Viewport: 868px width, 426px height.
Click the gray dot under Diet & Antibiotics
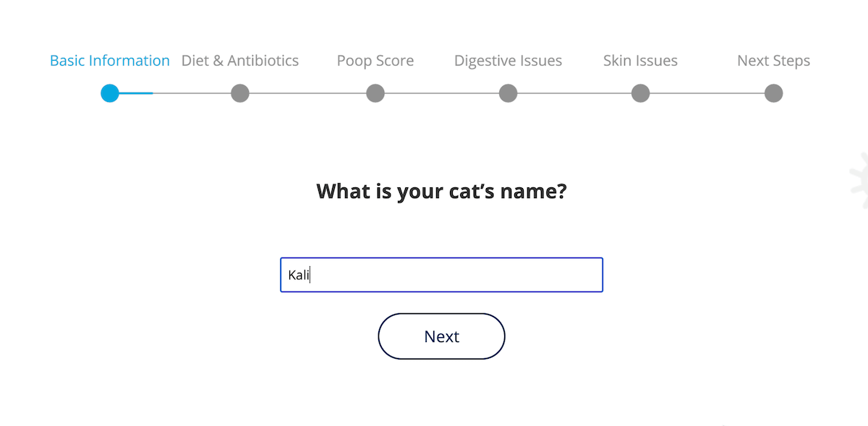[240, 93]
